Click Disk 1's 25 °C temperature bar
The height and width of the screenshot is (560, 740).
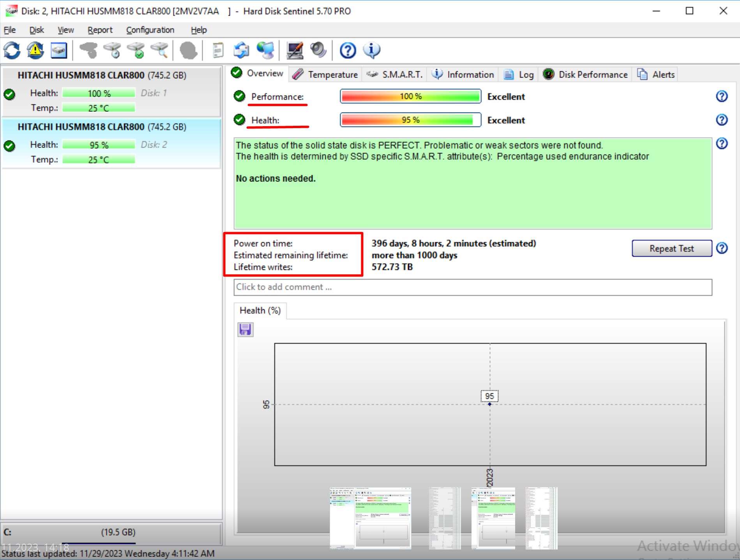99,108
